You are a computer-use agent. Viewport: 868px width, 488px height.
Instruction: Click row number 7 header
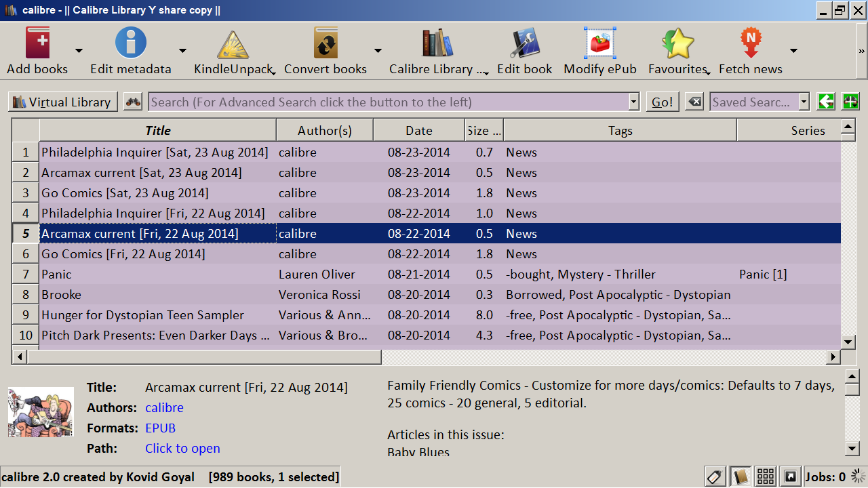pos(26,274)
